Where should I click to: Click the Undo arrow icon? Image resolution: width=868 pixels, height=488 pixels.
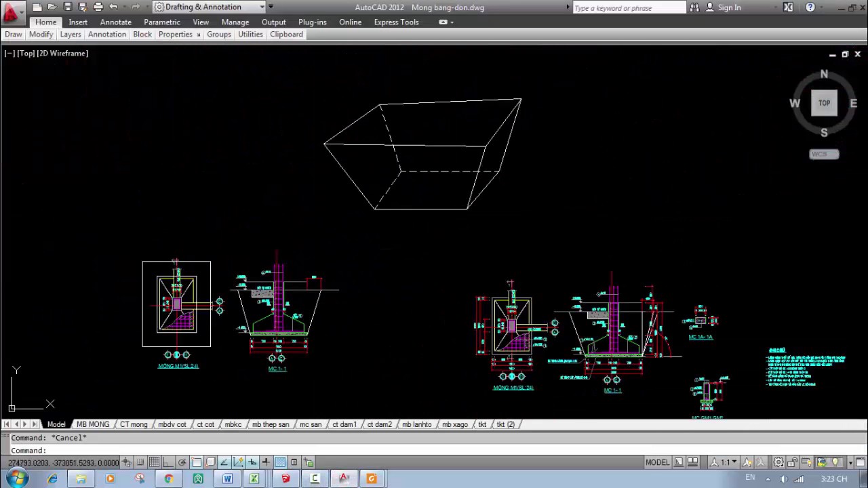(114, 7)
